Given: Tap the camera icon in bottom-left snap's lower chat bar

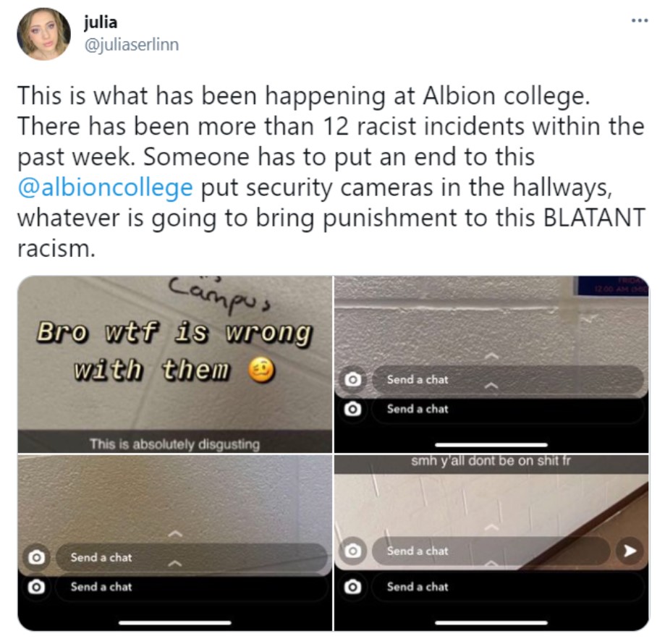Looking at the screenshot, I should coord(36,587).
